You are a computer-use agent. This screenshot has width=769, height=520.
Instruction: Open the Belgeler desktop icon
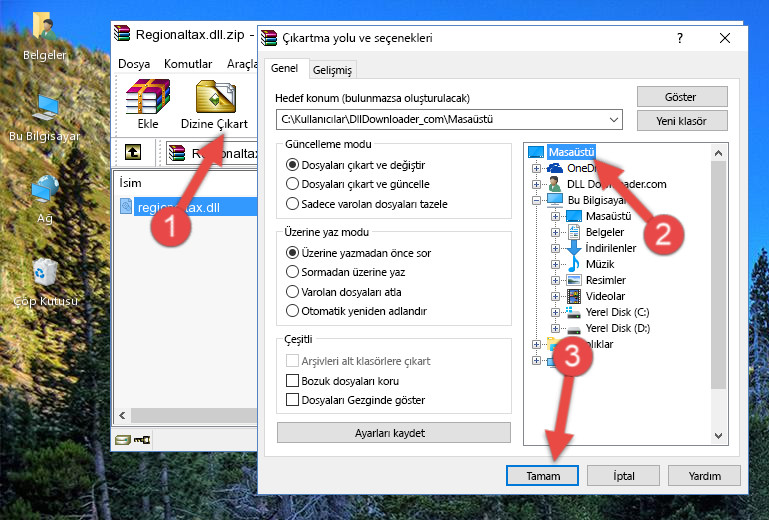pyautogui.click(x=44, y=26)
